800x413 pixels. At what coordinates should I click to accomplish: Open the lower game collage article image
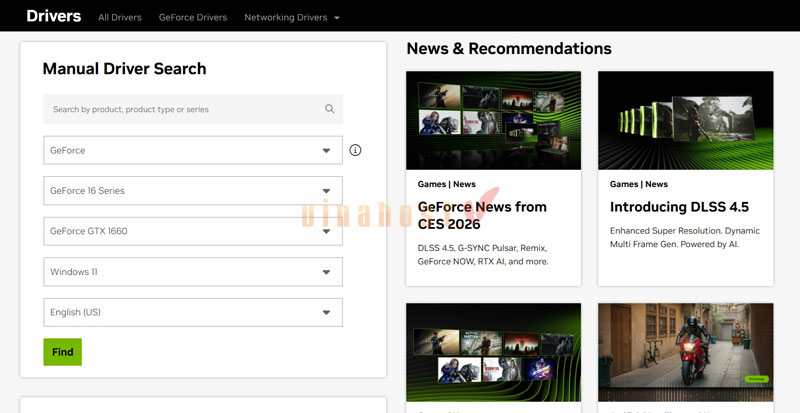pos(493,352)
